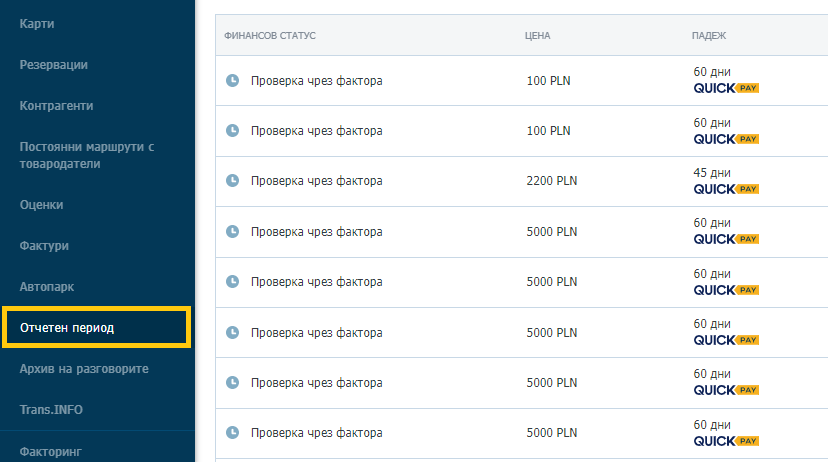
Task: Select Отчетен период item
Action: tap(97, 327)
